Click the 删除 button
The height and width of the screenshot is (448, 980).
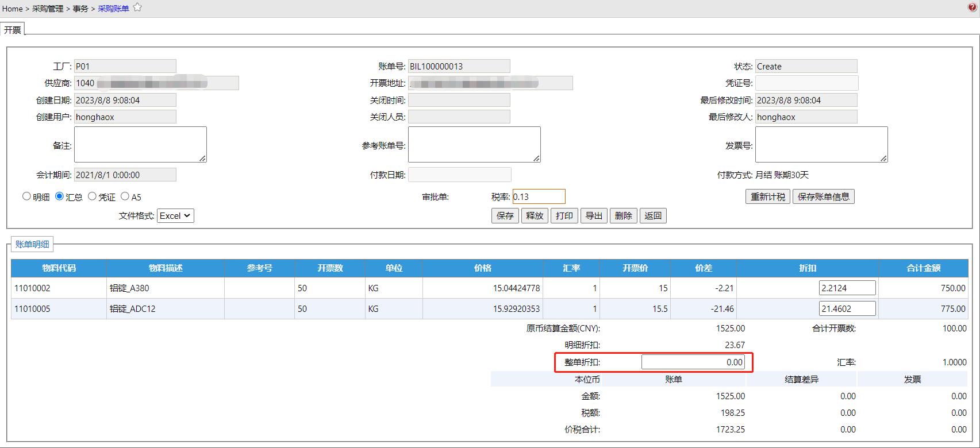pos(624,216)
